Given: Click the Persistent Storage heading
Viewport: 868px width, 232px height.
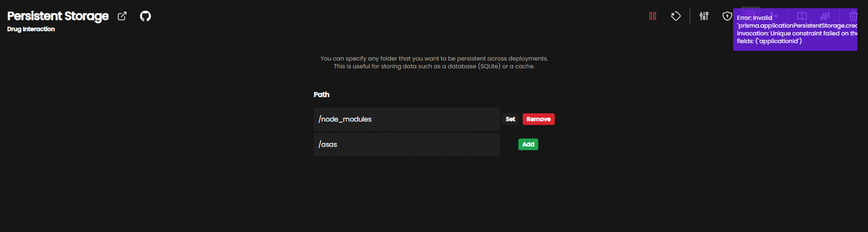Looking at the screenshot, I should click(x=58, y=16).
